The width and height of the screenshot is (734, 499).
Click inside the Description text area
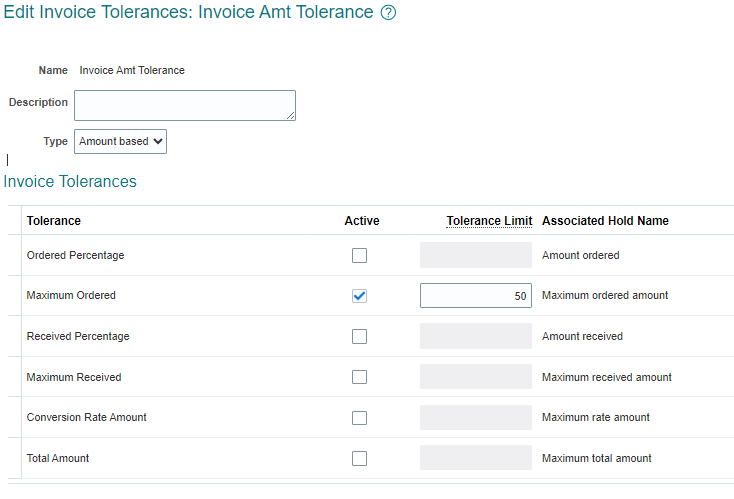[x=185, y=105]
